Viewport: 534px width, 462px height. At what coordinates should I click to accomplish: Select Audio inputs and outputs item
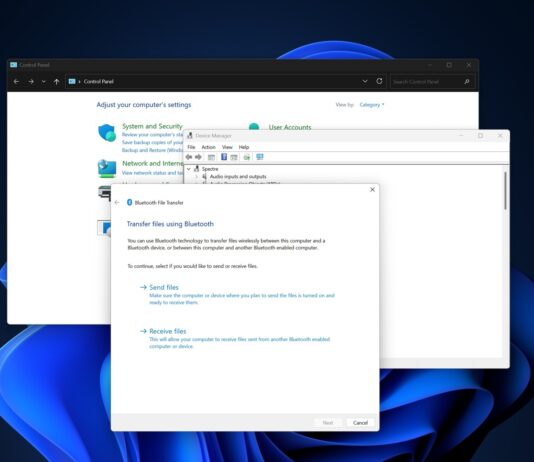pyautogui.click(x=238, y=176)
